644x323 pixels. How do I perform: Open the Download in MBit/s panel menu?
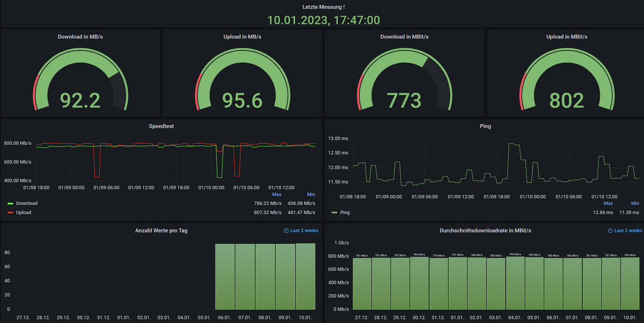[404, 36]
